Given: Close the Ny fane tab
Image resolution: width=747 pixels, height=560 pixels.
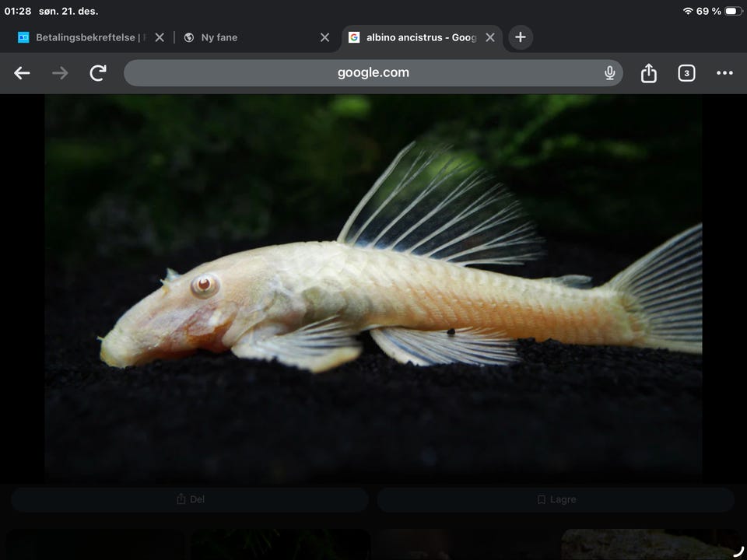Looking at the screenshot, I should tap(324, 37).
